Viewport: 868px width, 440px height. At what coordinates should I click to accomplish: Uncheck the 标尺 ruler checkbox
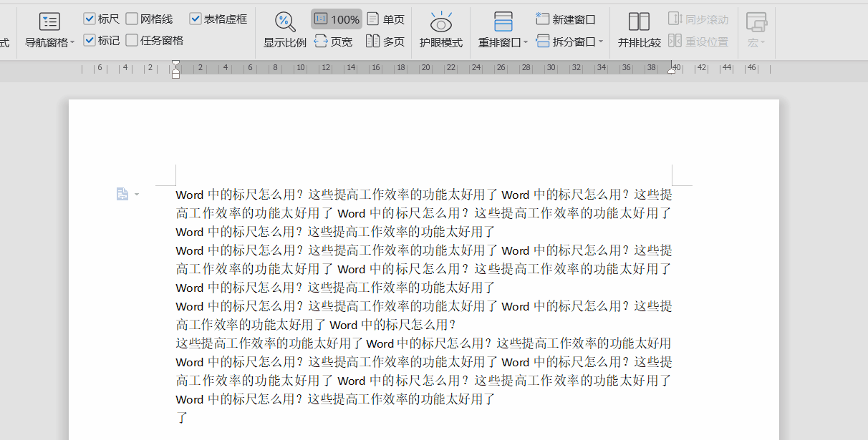(90, 19)
